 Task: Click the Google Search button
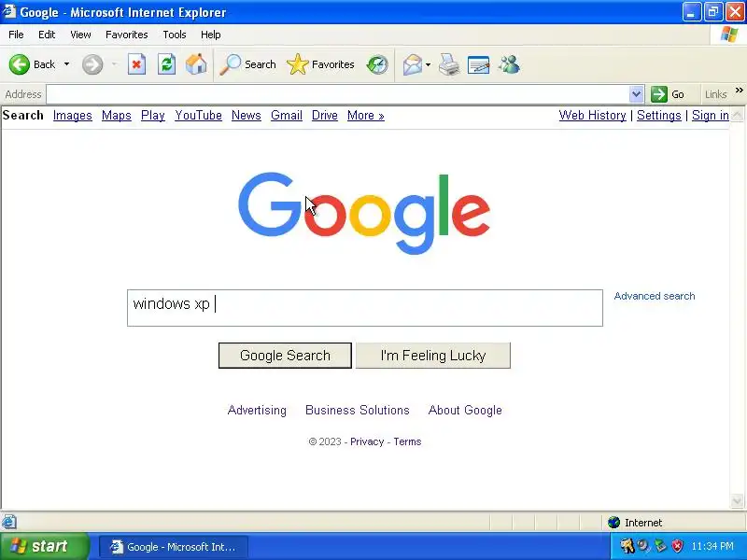click(285, 356)
